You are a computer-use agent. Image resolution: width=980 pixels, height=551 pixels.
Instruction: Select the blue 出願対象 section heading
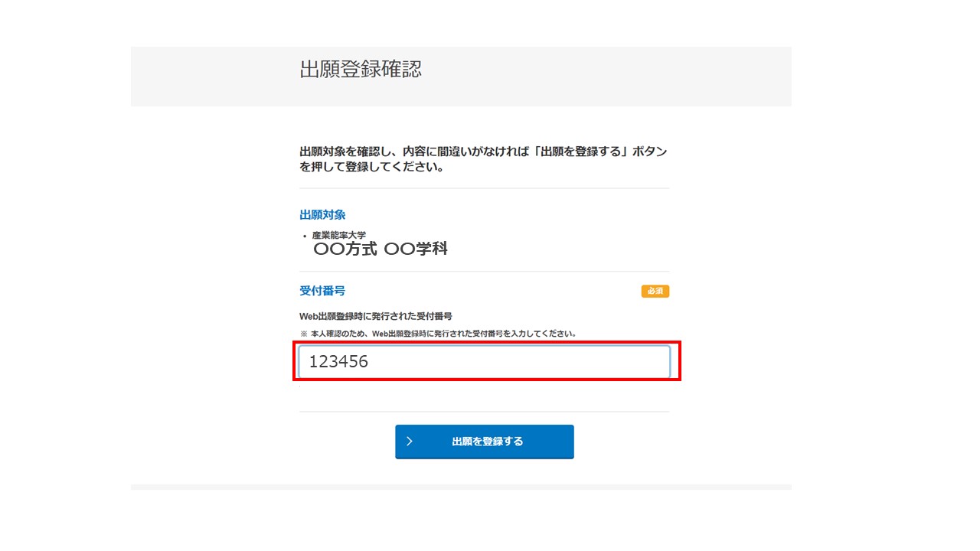(322, 215)
